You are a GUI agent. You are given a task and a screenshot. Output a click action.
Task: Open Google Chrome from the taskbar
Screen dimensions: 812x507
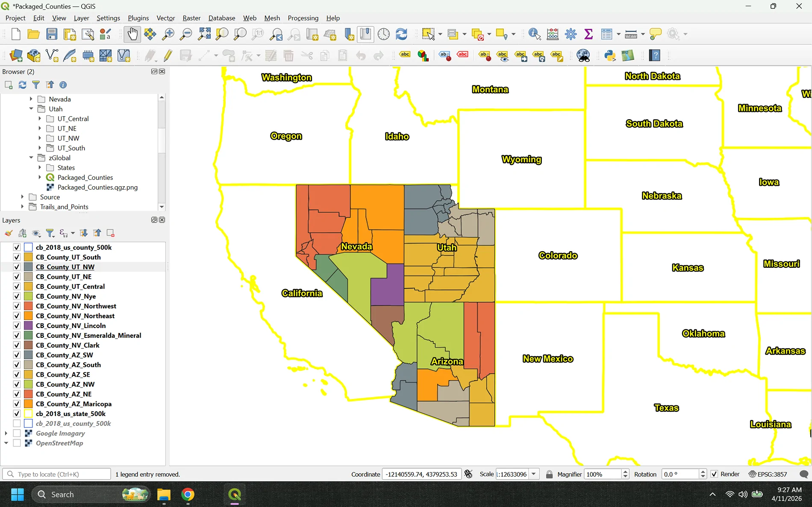(x=188, y=495)
